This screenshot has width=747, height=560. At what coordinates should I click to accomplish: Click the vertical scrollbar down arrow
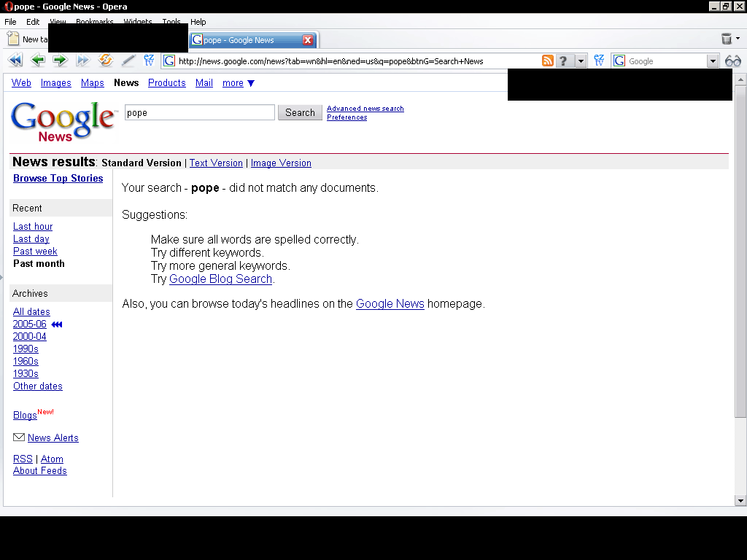pyautogui.click(x=740, y=500)
